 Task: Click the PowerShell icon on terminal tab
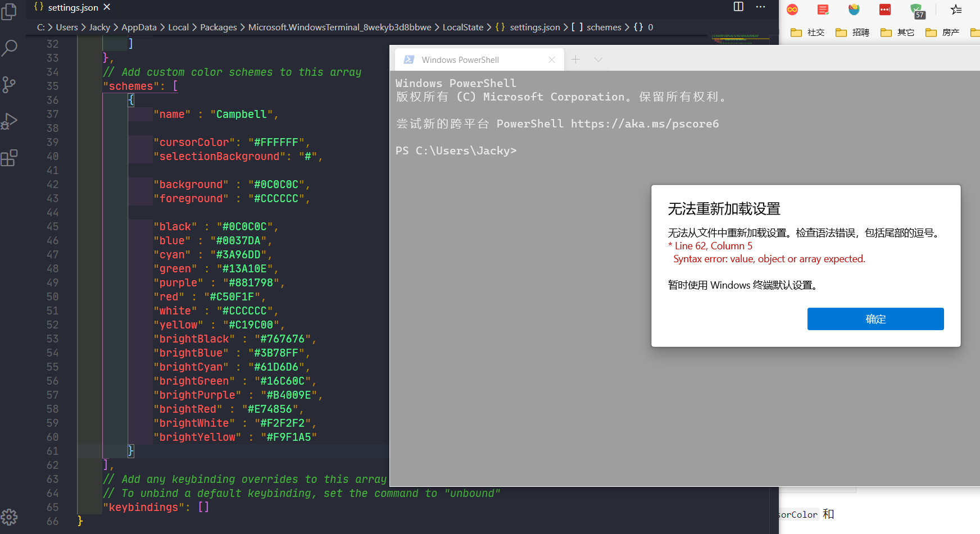(409, 60)
